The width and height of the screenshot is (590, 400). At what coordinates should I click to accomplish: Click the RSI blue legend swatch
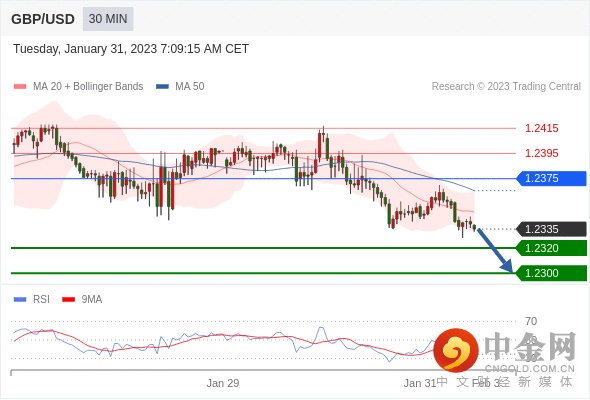20,300
